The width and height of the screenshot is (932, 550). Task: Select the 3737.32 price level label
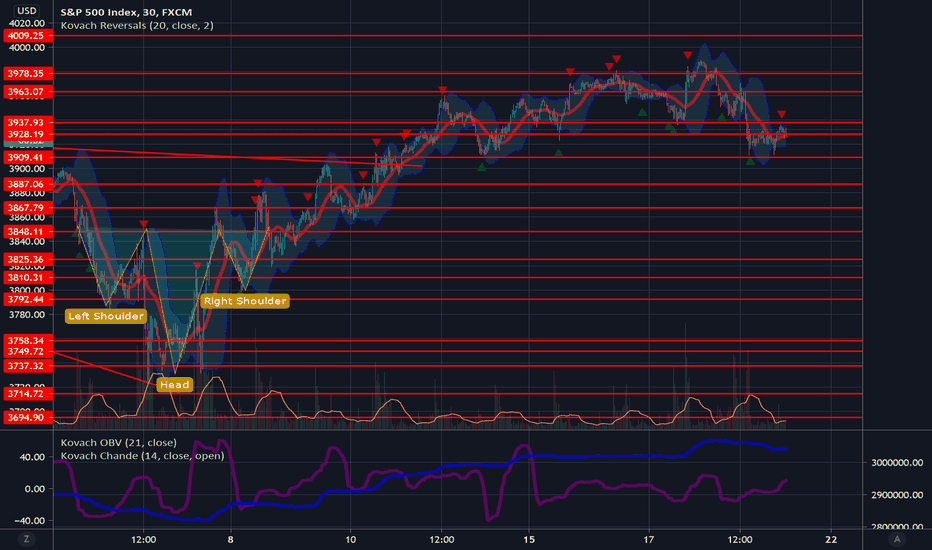point(27,366)
